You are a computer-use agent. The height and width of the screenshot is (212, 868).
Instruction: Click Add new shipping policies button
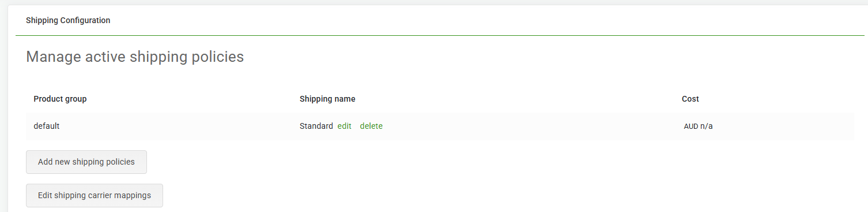click(x=86, y=162)
